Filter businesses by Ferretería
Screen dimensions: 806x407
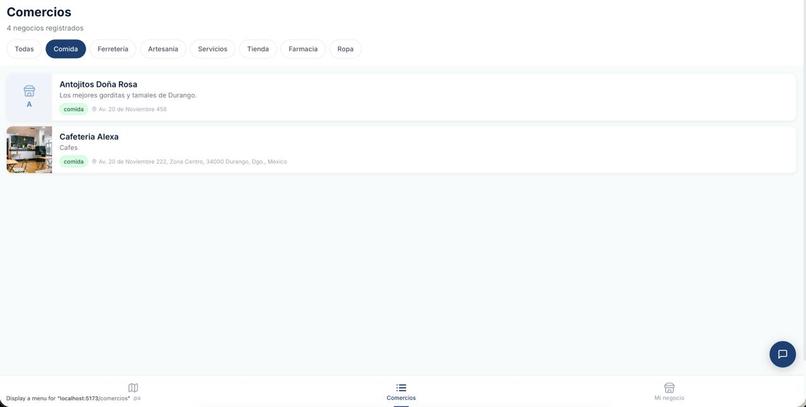(x=113, y=49)
